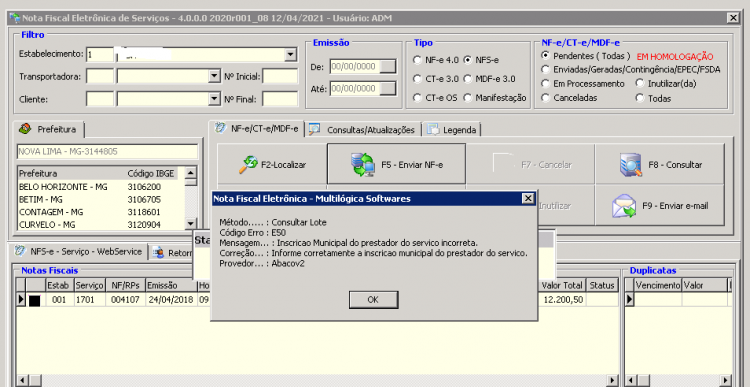Click the F8 - Consultar button
Image resolution: width=750 pixels, height=387 pixels.
660,165
